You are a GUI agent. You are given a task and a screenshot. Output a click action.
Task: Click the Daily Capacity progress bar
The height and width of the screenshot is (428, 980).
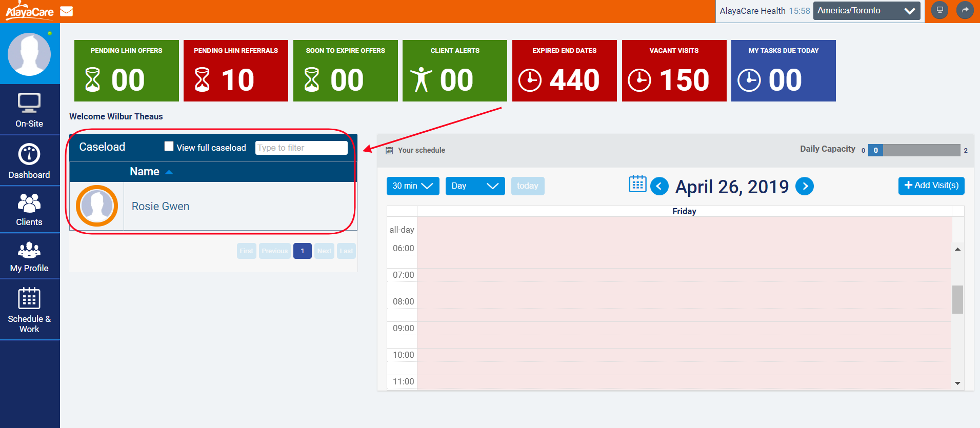coord(913,150)
